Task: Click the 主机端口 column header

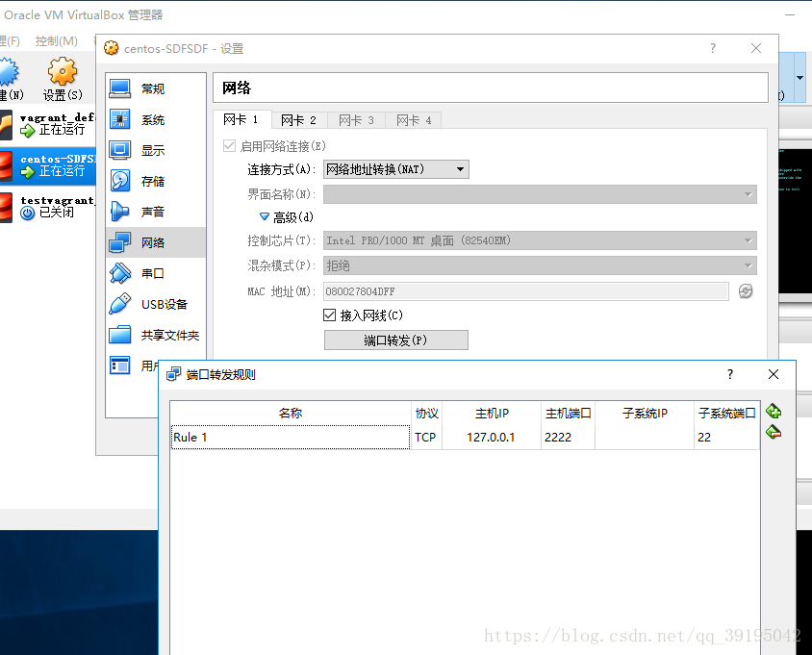Action: 568,414
